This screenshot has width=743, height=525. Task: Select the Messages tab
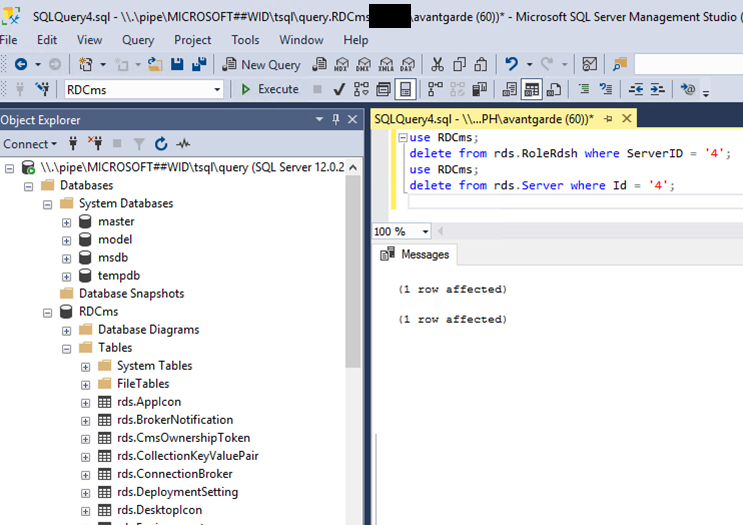click(x=415, y=254)
